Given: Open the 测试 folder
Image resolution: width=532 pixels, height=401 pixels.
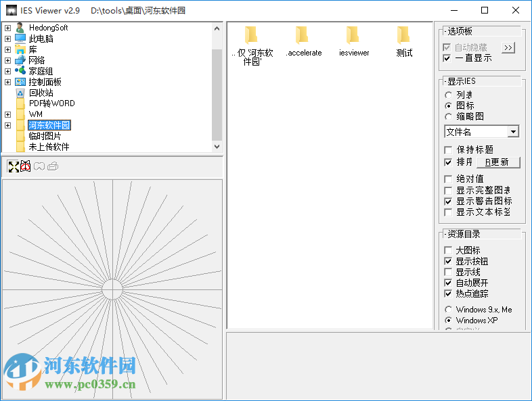Looking at the screenshot, I should tap(403, 35).
